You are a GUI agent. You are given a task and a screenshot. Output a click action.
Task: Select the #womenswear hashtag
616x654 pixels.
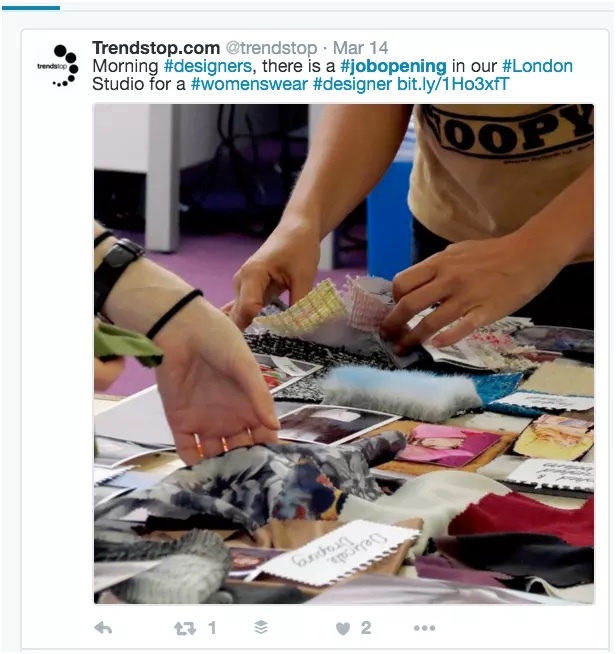249,84
